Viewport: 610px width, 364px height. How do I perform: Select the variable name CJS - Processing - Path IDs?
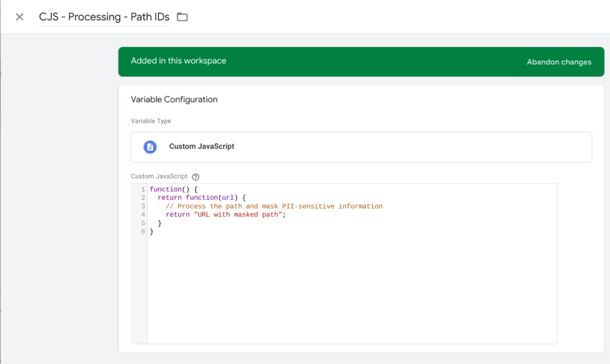[x=104, y=17]
